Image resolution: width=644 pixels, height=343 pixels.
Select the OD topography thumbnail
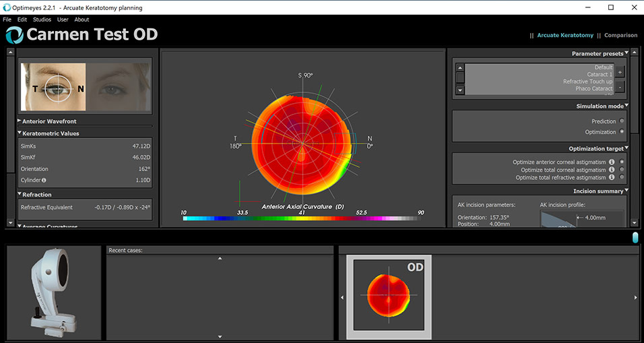pyautogui.click(x=389, y=297)
